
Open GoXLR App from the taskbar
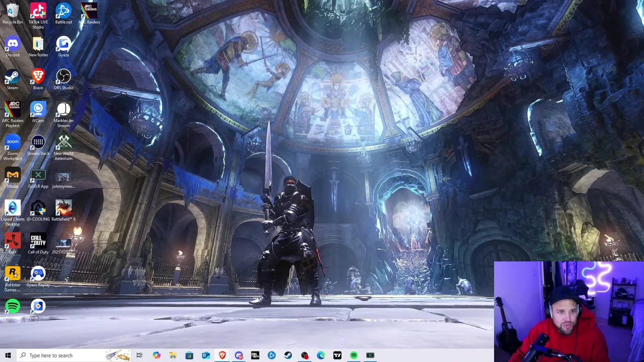[370, 355]
